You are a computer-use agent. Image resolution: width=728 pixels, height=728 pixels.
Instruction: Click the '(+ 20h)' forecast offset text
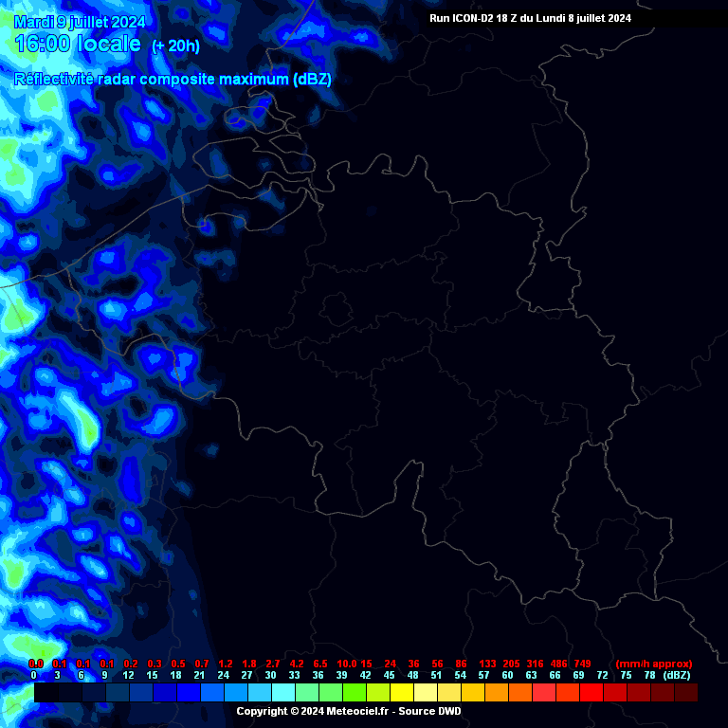175,45
